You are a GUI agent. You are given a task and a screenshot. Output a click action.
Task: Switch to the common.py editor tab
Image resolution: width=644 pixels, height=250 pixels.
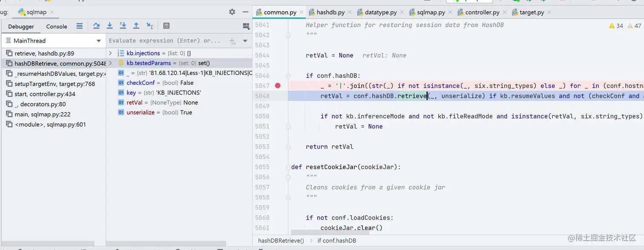[x=280, y=12]
